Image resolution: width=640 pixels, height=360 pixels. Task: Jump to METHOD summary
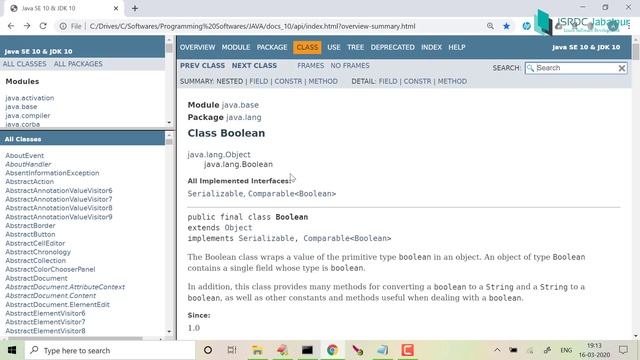point(323,81)
